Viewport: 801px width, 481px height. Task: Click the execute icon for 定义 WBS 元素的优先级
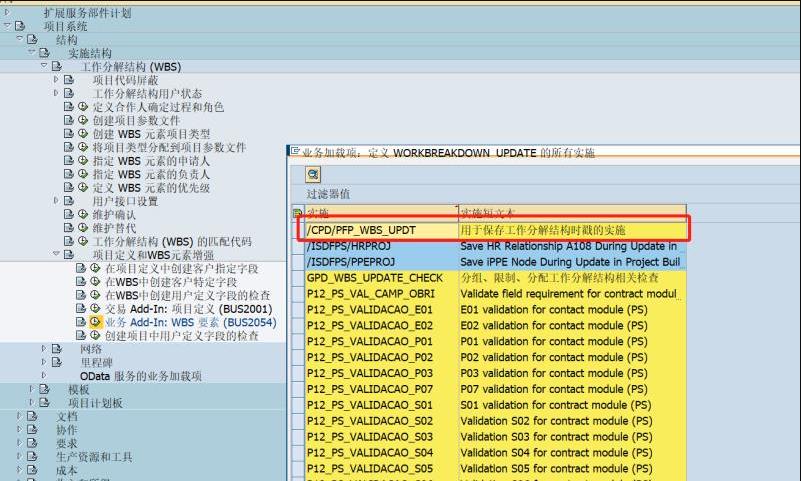[83, 187]
